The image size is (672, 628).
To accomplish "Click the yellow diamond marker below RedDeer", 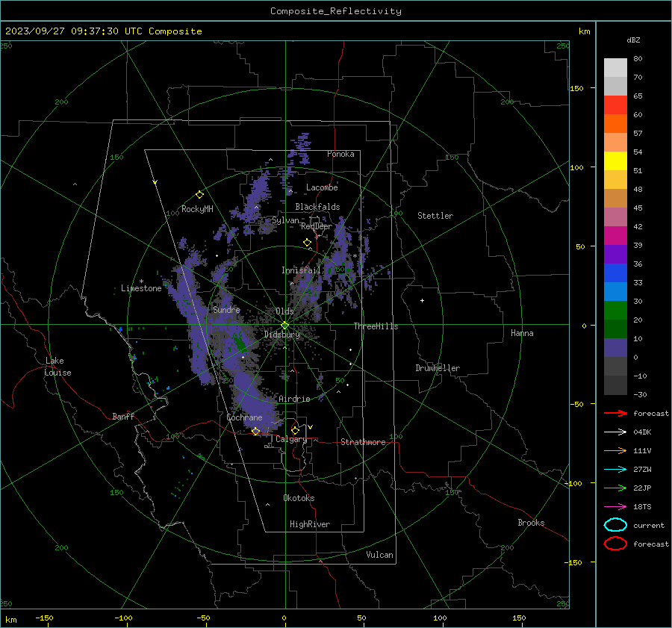I will [307, 243].
